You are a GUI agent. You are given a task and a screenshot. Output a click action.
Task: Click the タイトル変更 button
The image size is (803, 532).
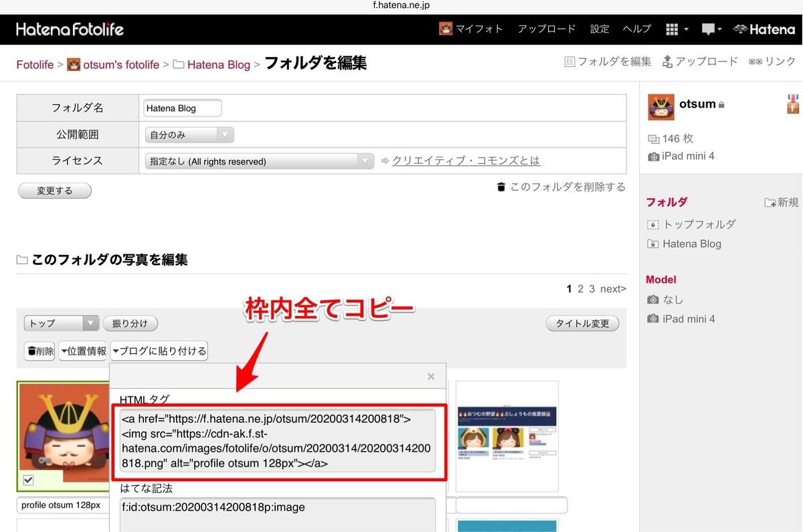coord(583,323)
